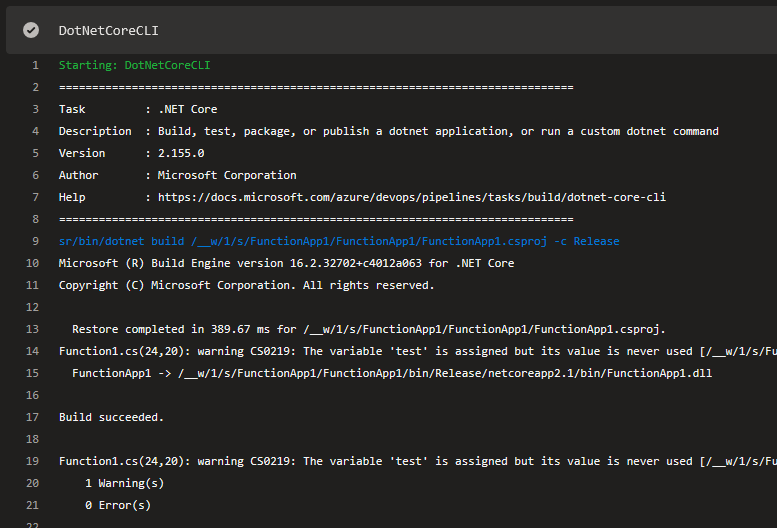Click the '1 Warning(s)' summary line
The height and width of the screenshot is (528, 777).
[x=124, y=483]
